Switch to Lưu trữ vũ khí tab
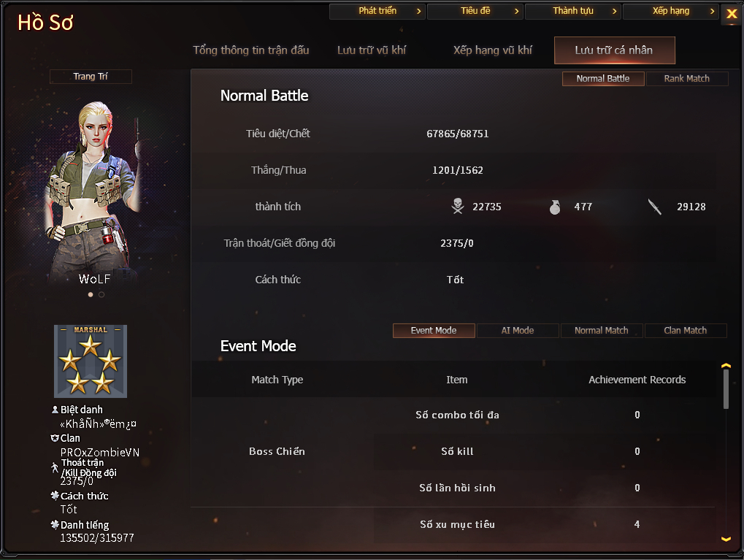 372,50
